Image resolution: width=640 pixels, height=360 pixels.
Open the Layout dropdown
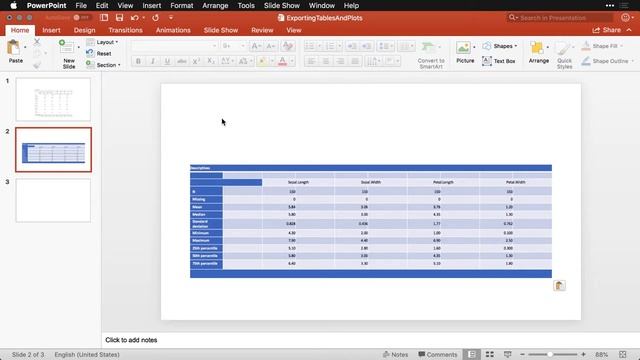click(102, 42)
